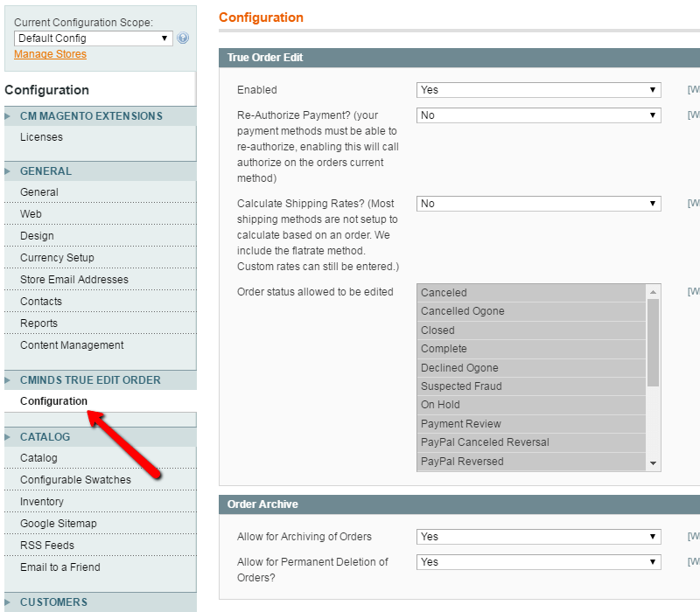Screen dimensions: 700x612
Task: Click the Manage Stores link
Action: (x=50, y=54)
